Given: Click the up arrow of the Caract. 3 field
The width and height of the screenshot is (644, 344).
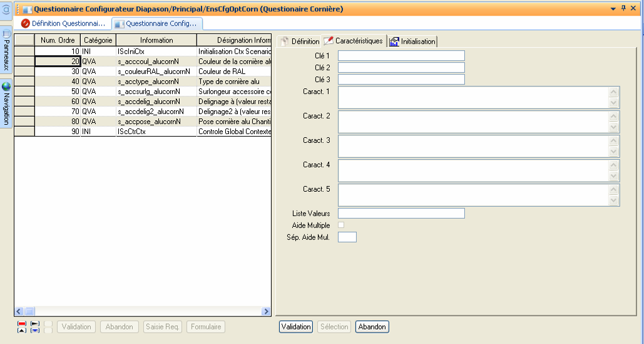Looking at the screenshot, I should coord(613,140).
